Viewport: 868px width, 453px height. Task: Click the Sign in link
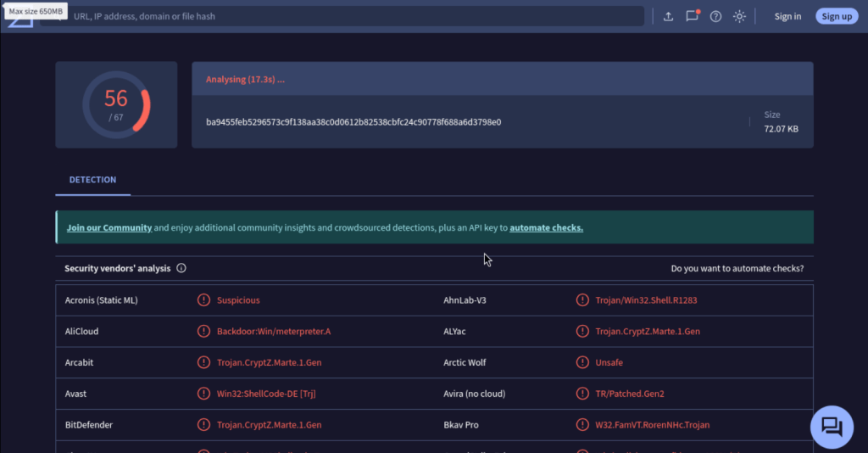pos(787,16)
